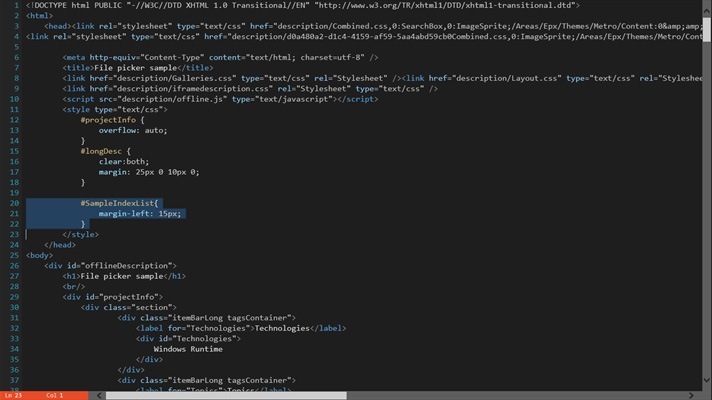
Task: Click the horizontal scrollbar right arrow
Action: (691, 395)
